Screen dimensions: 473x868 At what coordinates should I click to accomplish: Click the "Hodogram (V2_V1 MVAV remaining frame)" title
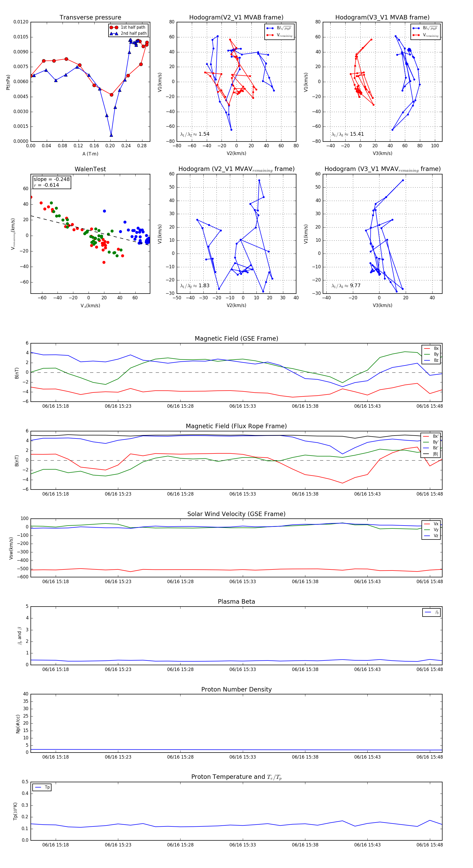pos(236,169)
